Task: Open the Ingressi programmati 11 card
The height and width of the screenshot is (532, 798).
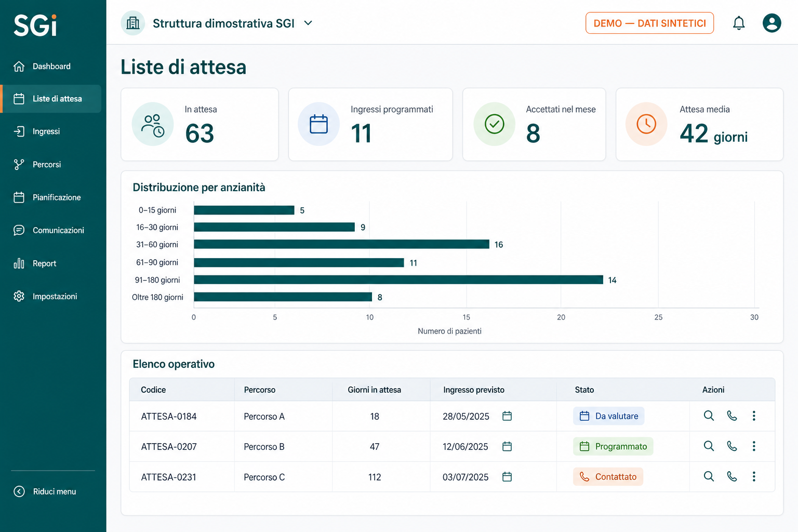Action: 370,125
